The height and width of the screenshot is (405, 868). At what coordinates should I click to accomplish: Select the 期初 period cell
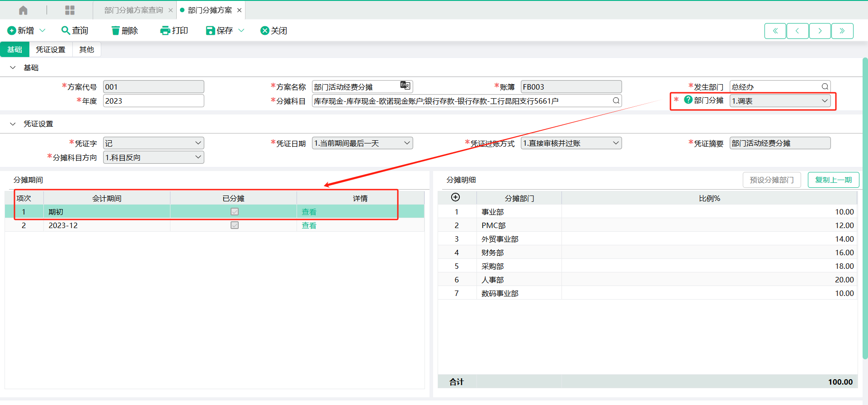tap(107, 212)
